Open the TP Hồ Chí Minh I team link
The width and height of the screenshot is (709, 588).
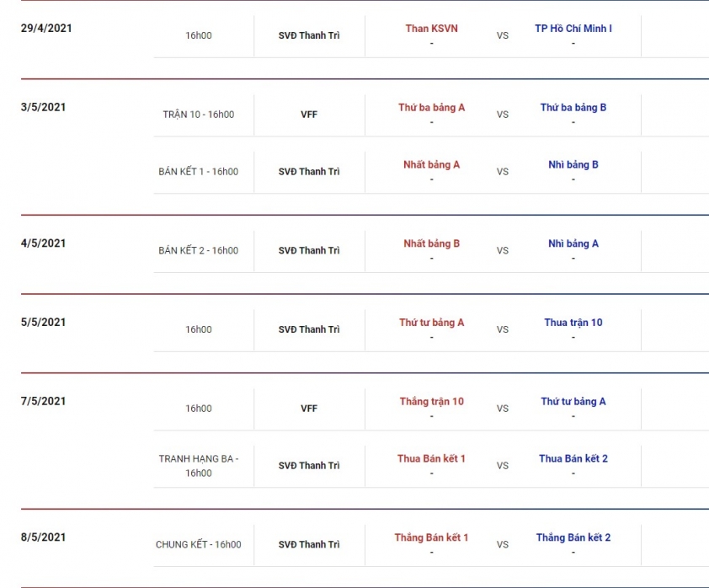click(573, 29)
